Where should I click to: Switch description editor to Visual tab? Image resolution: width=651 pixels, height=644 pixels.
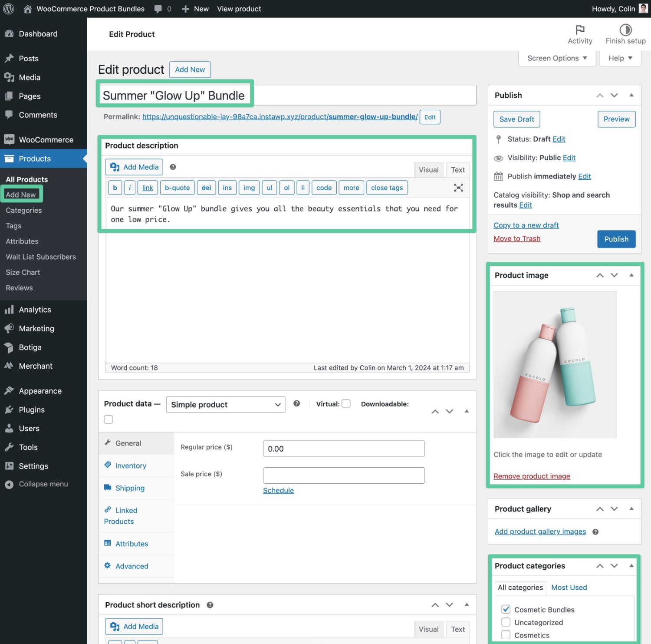(428, 170)
